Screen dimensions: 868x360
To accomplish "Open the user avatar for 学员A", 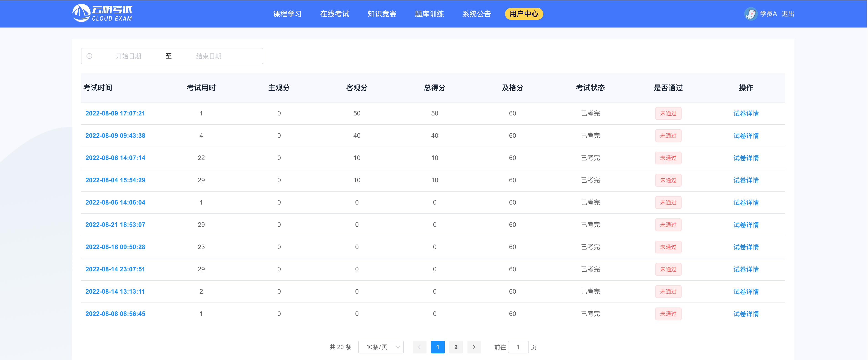I will (x=750, y=14).
